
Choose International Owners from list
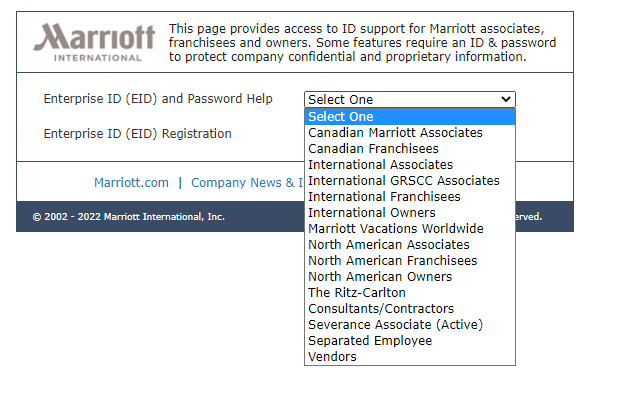(410, 213)
